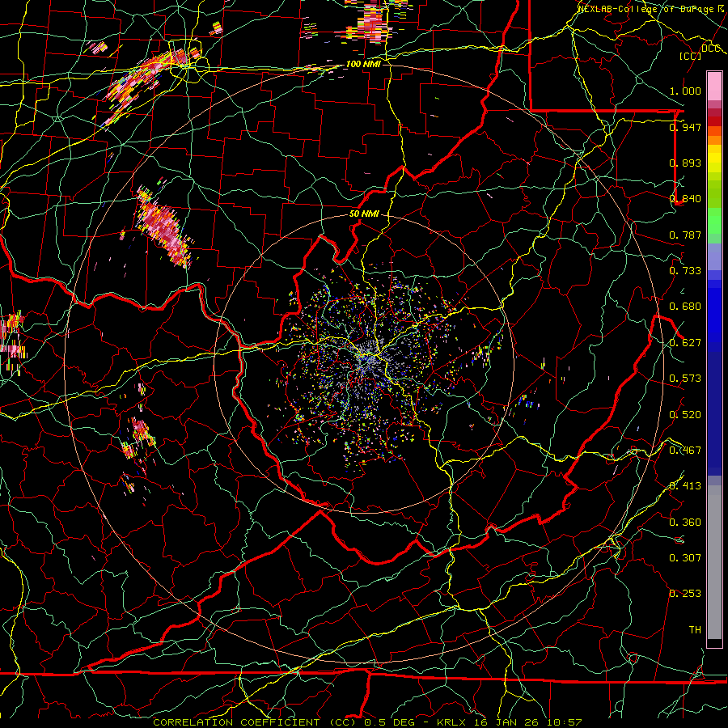This screenshot has width=728, height=728.
Task: Click the TH legend label
Action: (695, 630)
